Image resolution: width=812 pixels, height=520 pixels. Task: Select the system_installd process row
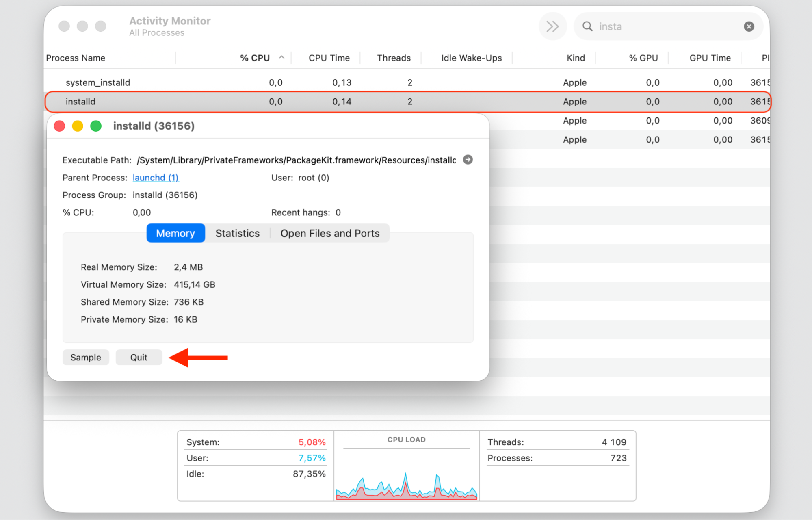click(x=407, y=82)
